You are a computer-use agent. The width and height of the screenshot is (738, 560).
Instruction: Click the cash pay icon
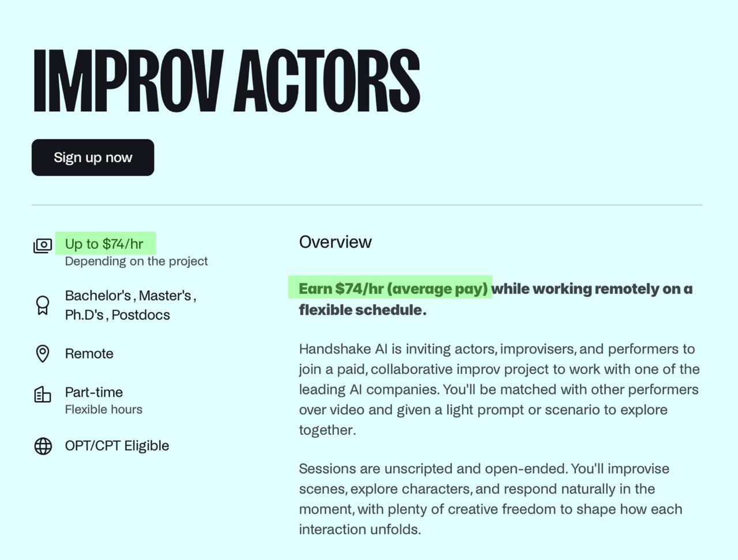[43, 245]
